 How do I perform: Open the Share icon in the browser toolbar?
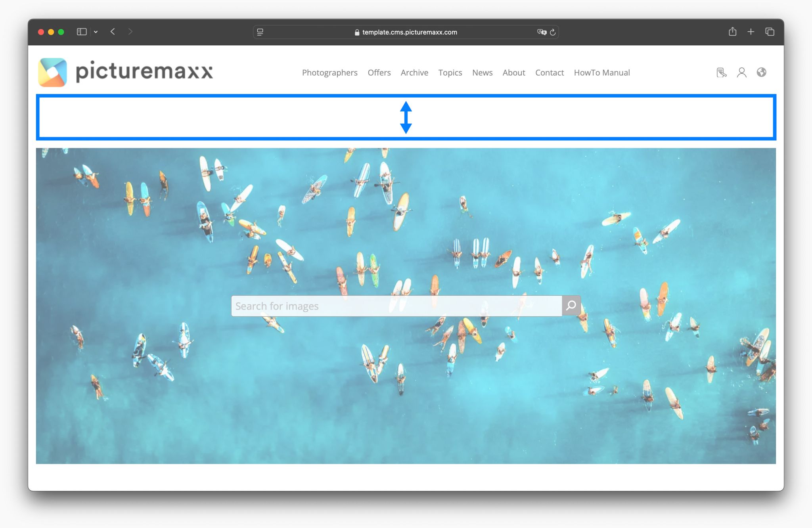pos(732,32)
